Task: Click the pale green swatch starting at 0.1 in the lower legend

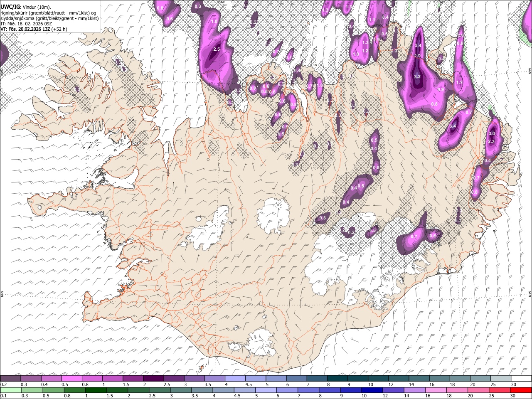Action: pyautogui.click(x=11, y=390)
